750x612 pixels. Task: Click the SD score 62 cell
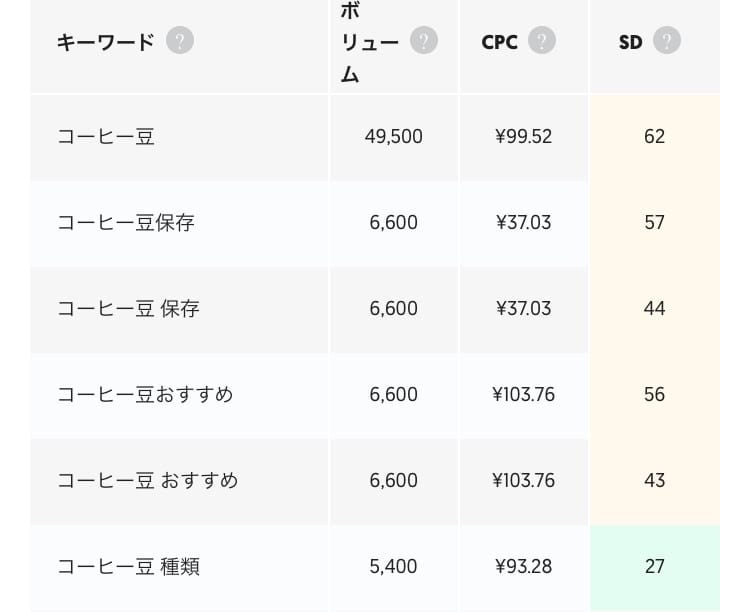point(654,136)
